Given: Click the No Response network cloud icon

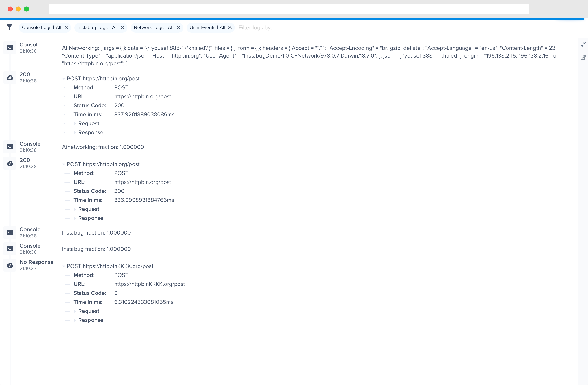Looking at the screenshot, I should pyautogui.click(x=10, y=265).
